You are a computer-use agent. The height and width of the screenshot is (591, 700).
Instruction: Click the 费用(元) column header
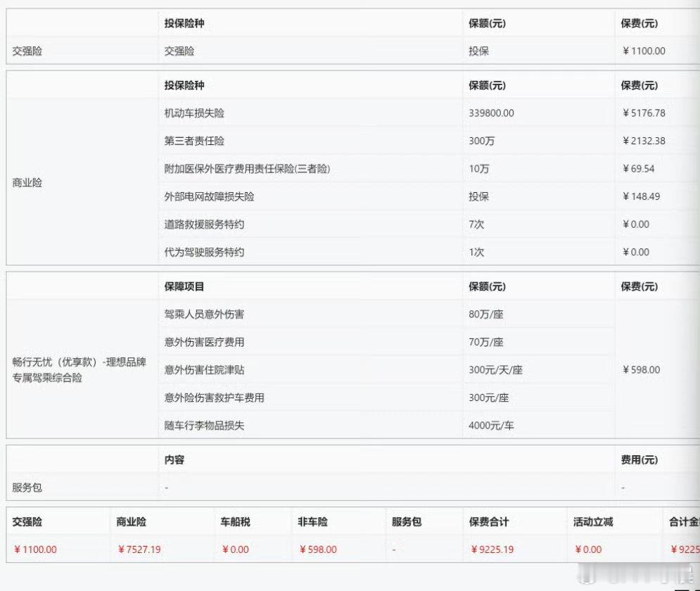(639, 459)
